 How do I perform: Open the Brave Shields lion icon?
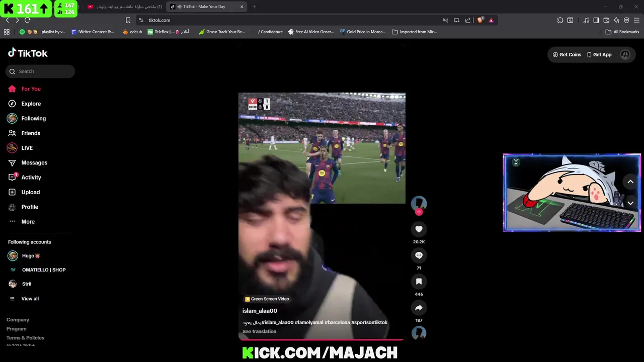(480, 20)
